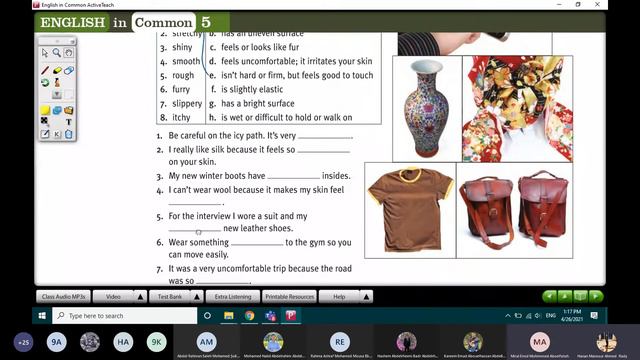640x360 pixels.
Task: Select the red pen drawing tool
Action: [45, 71]
